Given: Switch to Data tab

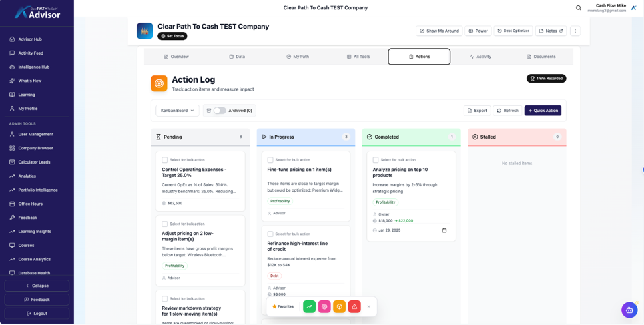Looking at the screenshot, I should coord(237,57).
